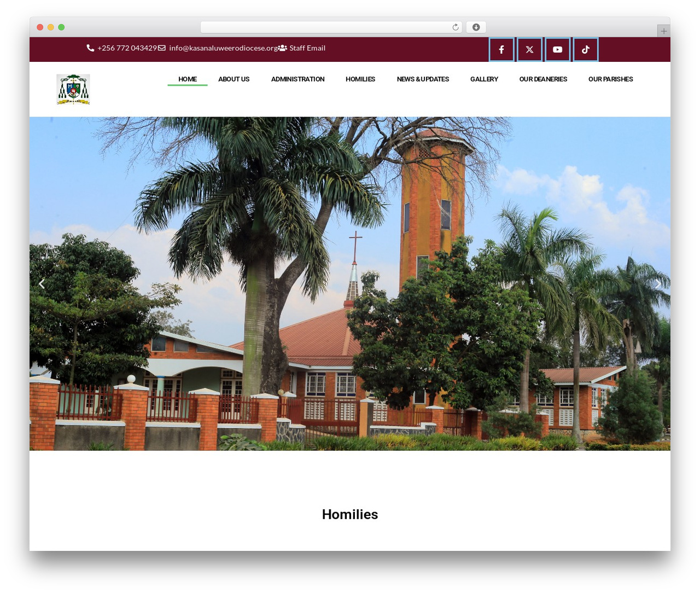The image size is (700, 593).
Task: Open the About Us menu
Action: tap(234, 79)
